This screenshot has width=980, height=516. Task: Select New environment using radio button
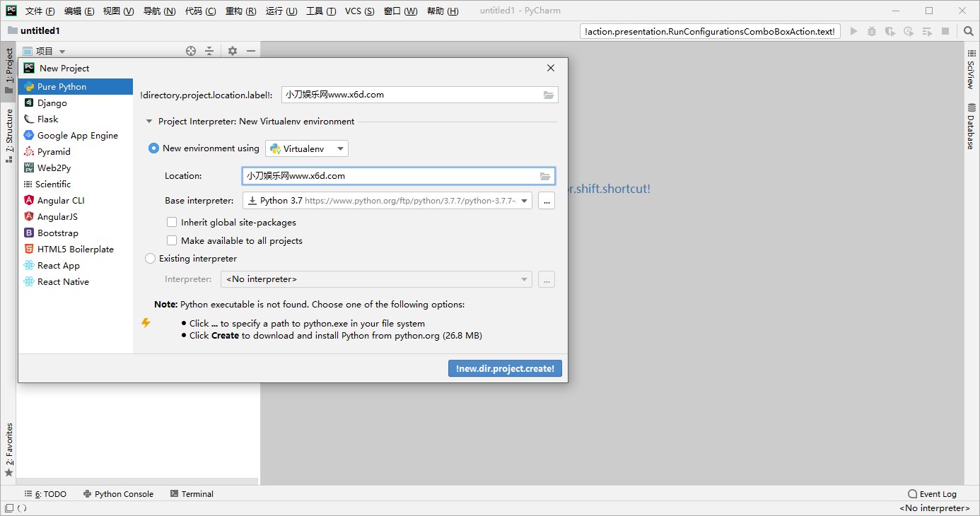(x=153, y=148)
